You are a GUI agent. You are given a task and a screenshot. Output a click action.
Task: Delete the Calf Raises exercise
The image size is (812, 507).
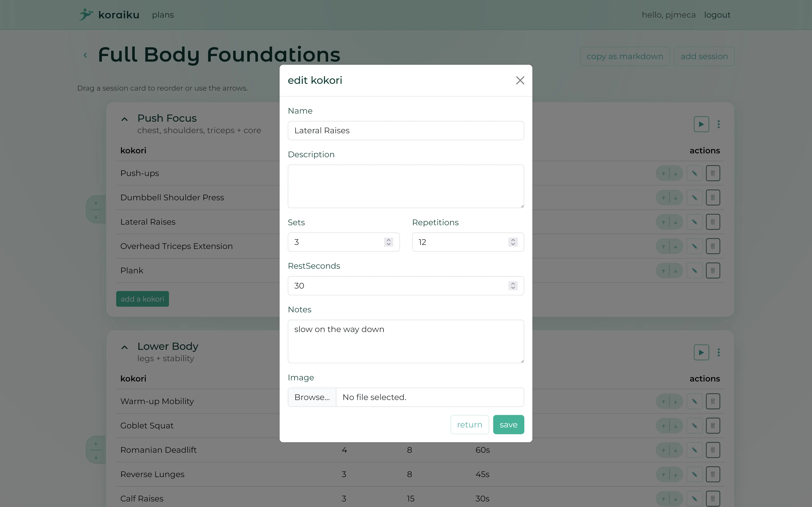[713, 498]
